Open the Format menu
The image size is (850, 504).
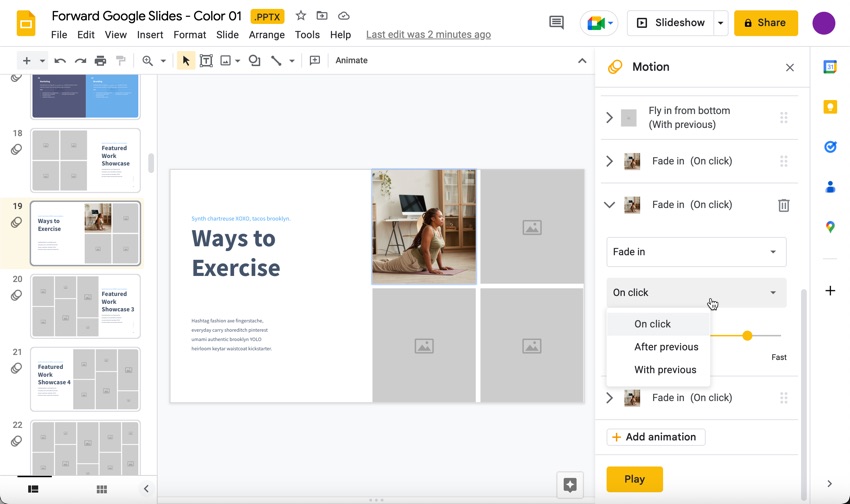[x=190, y=35]
